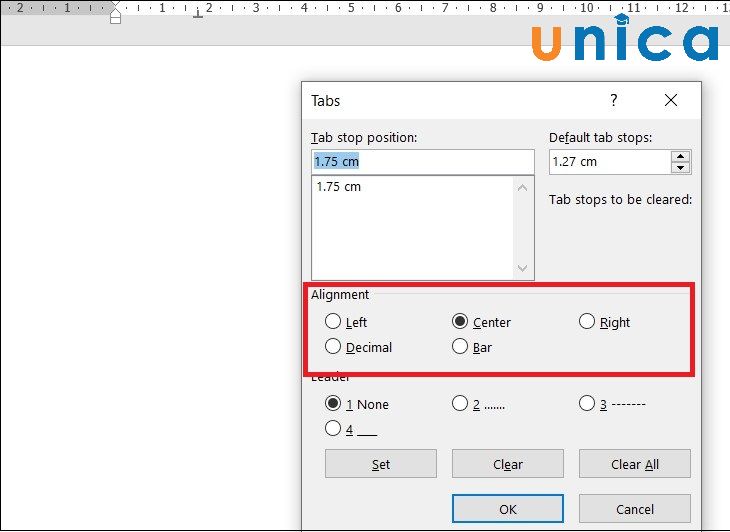Click the Clear button
The image size is (730, 532).
tap(508, 464)
